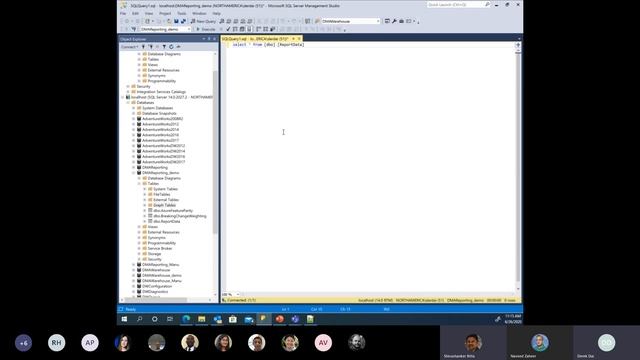
Task: Click the RH participant avatar
Action: coord(56,343)
